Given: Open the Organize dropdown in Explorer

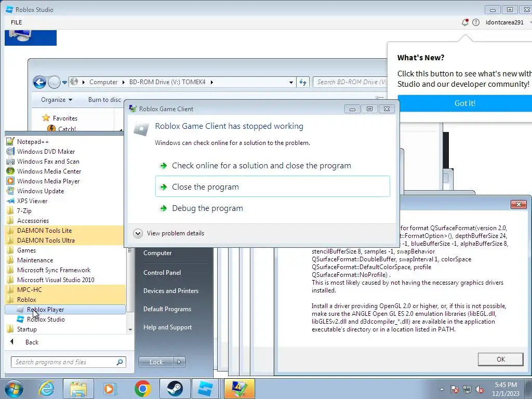Looking at the screenshot, I should (57, 100).
